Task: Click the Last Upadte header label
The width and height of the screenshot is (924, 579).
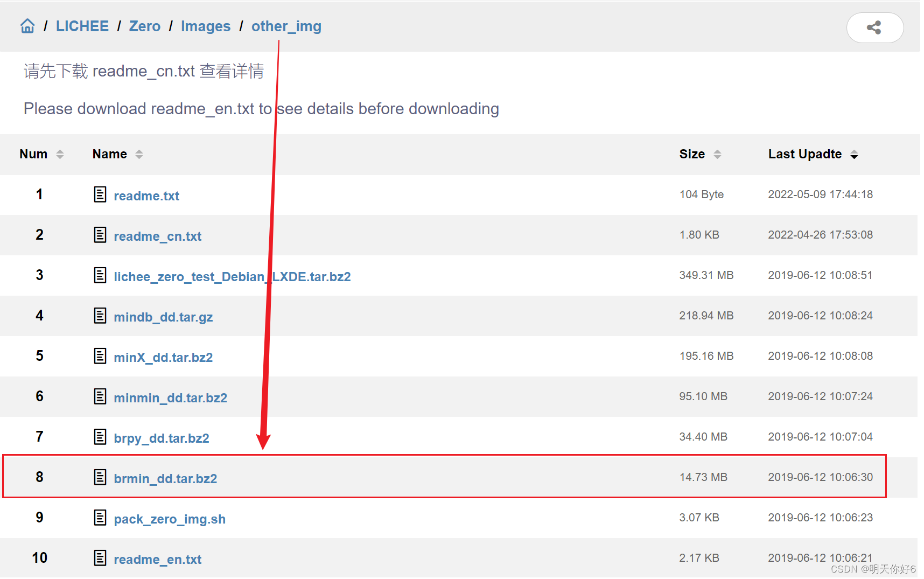Action: [x=805, y=154]
